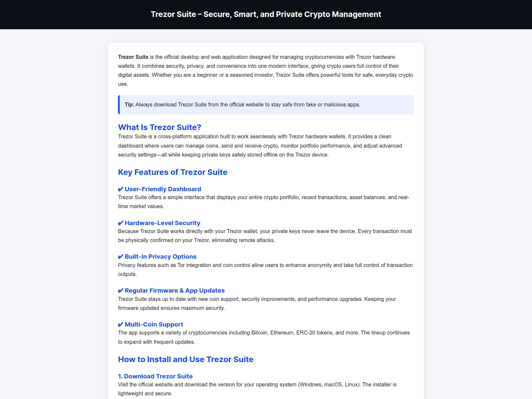The width and height of the screenshot is (532, 399).
Task: Click the paragraph starting 'Trezor Suite is a cross-platform application'
Action: click(x=266, y=146)
